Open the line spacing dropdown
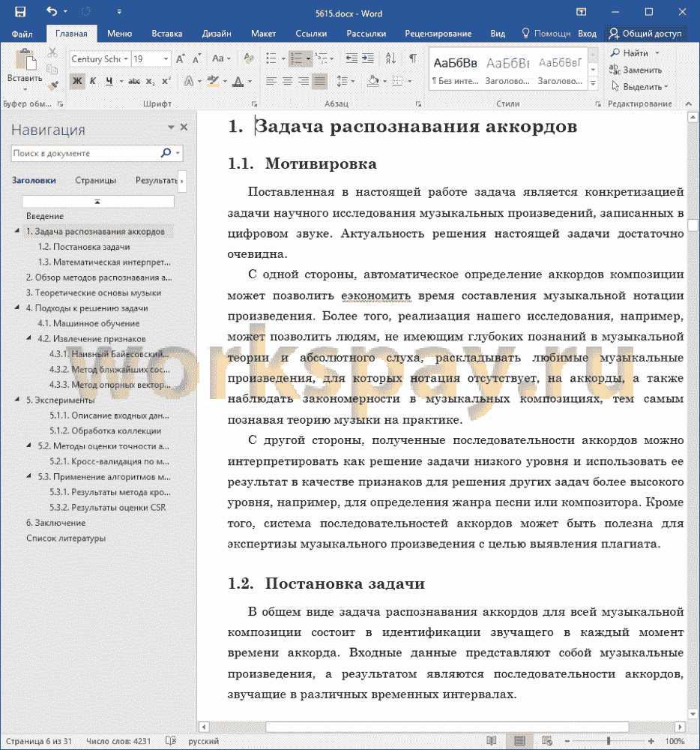Image resolution: width=700 pixels, height=750 pixels. point(345,81)
